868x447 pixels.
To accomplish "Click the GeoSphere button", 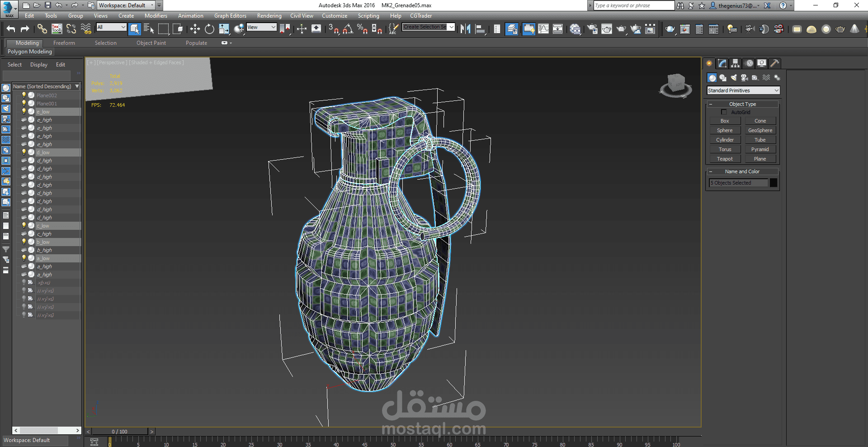I will 760,130.
